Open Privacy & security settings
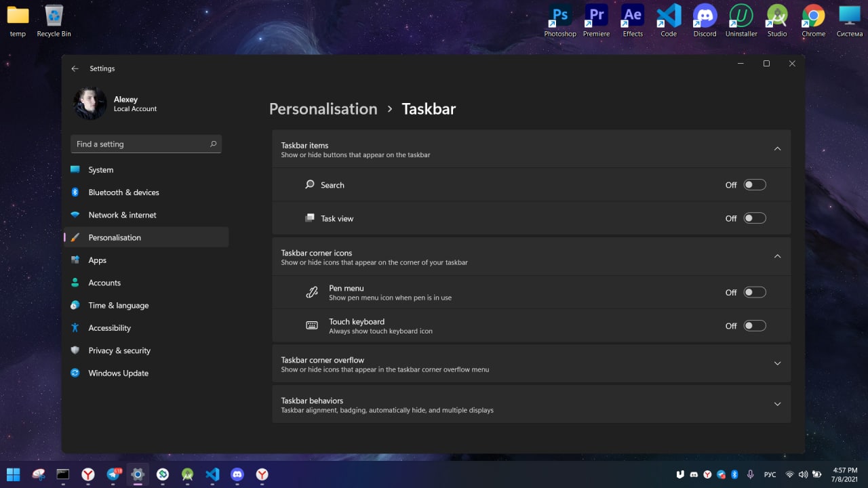The image size is (868, 488). tap(146, 350)
